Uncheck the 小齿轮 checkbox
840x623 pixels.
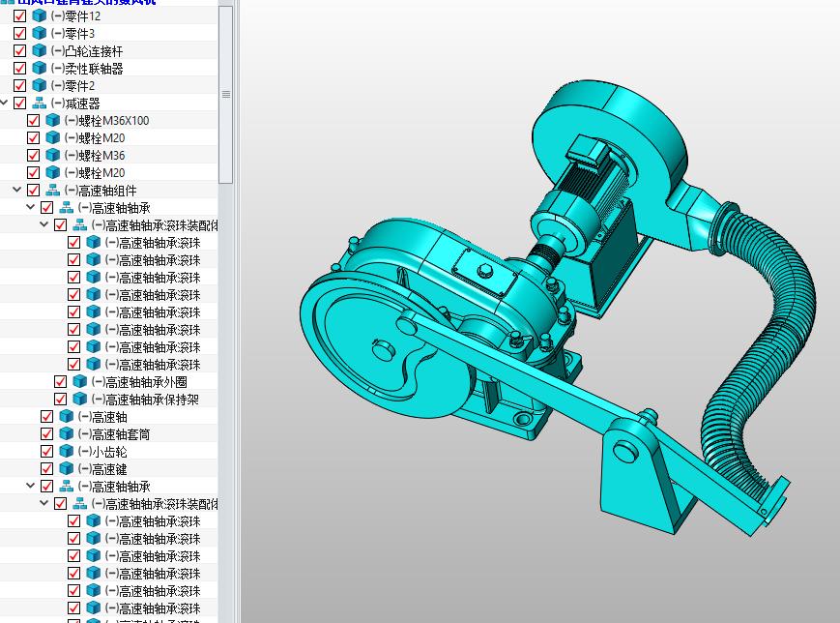pos(47,452)
